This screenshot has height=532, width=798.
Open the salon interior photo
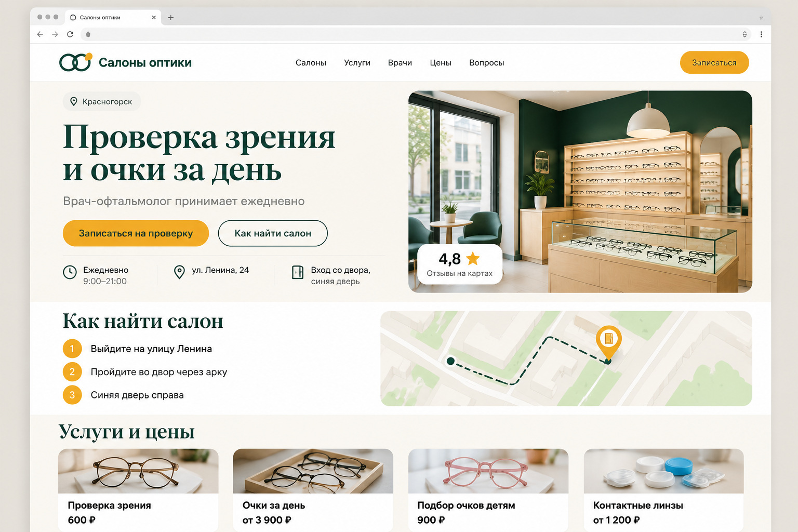tap(580, 192)
